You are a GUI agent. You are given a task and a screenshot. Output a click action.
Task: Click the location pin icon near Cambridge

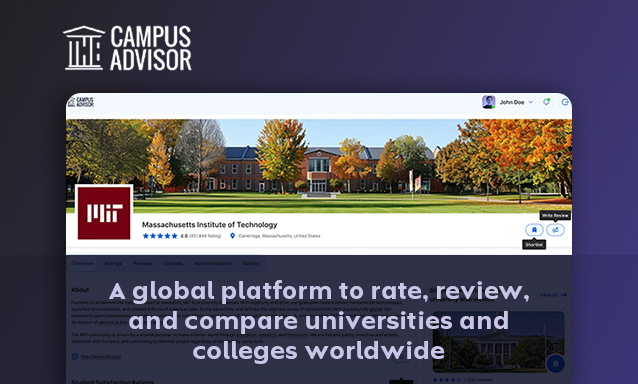(232, 236)
